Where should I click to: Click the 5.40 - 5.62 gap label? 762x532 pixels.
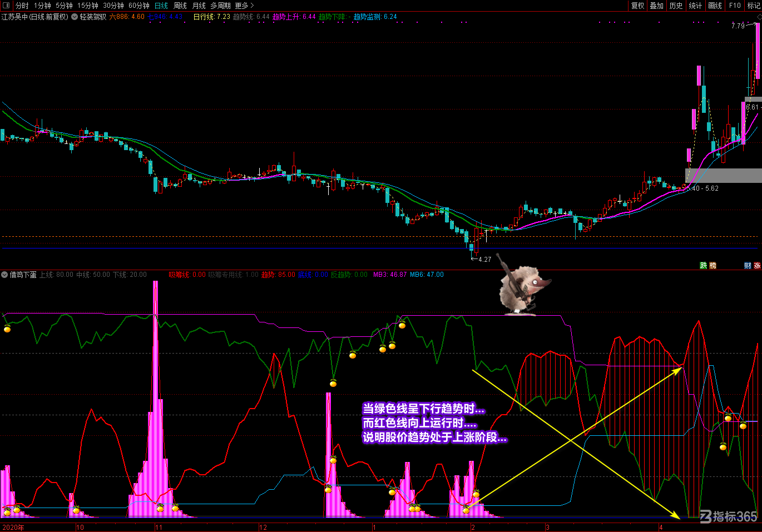pyautogui.click(x=702, y=188)
